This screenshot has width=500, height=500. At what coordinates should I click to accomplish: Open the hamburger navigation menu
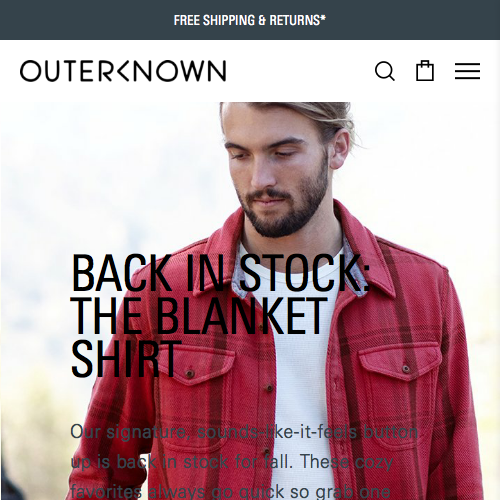(467, 71)
